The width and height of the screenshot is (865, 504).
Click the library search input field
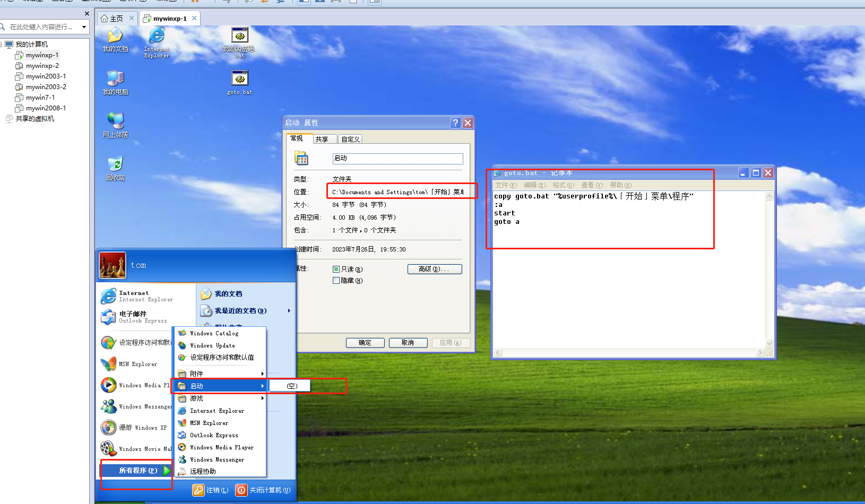40,27
